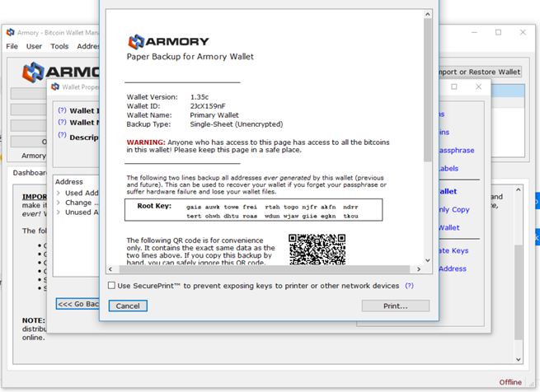
Task: Click the Address column header
Action: tap(69, 182)
